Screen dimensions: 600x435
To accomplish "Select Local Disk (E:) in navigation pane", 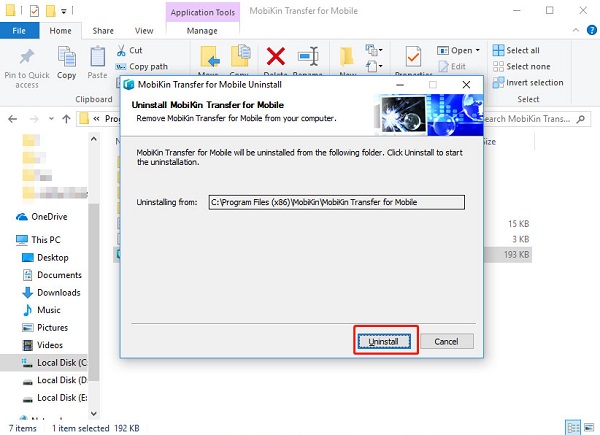I will (x=54, y=398).
